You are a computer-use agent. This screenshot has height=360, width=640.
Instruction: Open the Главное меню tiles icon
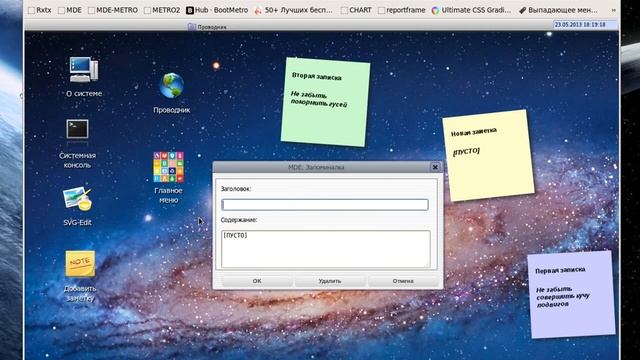point(169,167)
